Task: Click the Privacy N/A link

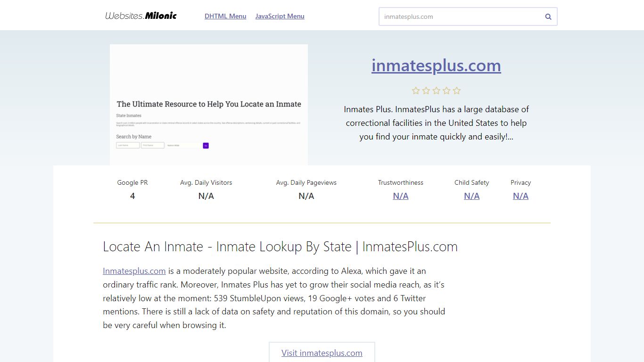Action: 520,196
